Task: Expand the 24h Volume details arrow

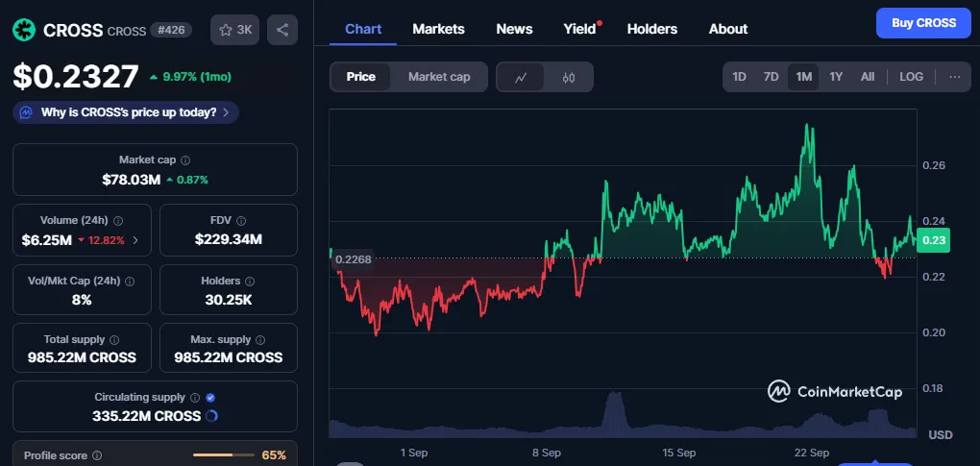Action: tap(135, 240)
